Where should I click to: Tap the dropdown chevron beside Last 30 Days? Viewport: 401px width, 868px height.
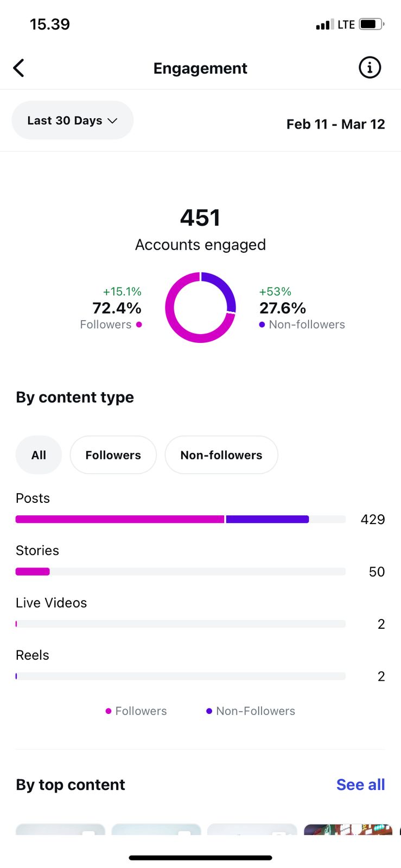113,121
